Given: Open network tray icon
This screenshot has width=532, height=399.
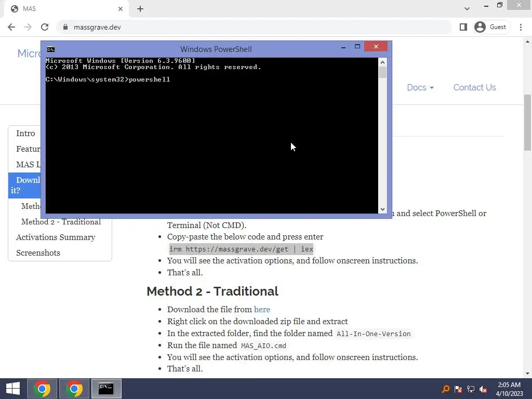Looking at the screenshot, I should [x=471, y=389].
